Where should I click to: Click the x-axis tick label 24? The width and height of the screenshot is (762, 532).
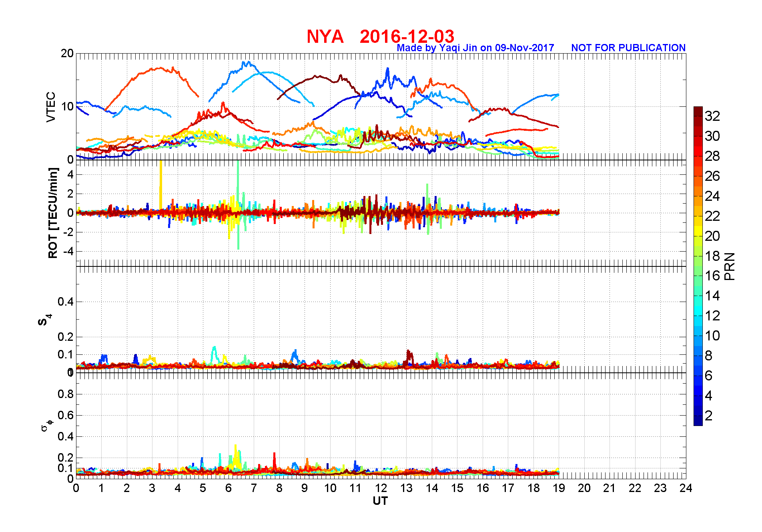click(686, 488)
